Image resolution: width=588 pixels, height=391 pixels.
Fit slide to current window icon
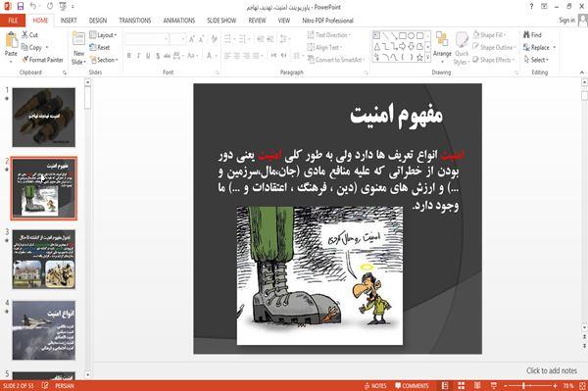point(582,386)
